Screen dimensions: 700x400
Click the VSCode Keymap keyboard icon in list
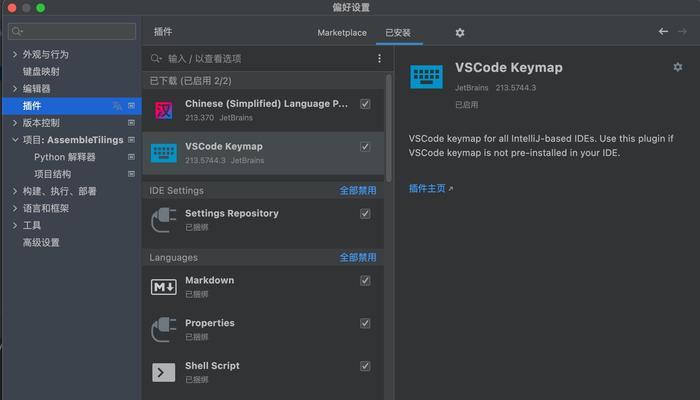click(164, 153)
